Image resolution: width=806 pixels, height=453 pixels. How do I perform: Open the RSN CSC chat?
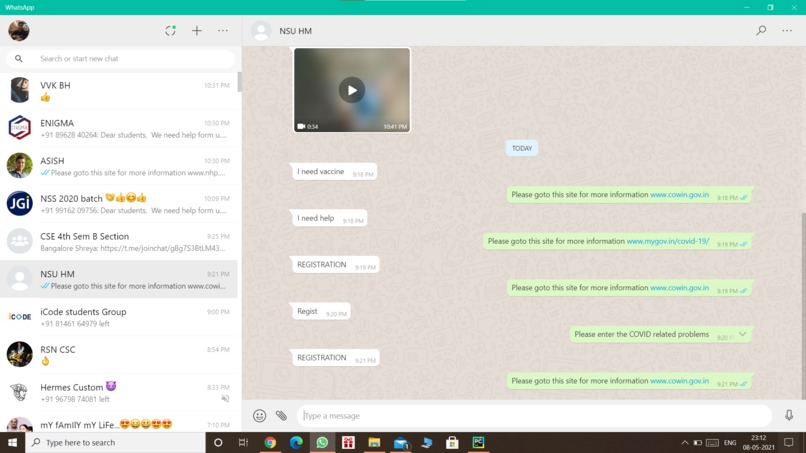119,354
